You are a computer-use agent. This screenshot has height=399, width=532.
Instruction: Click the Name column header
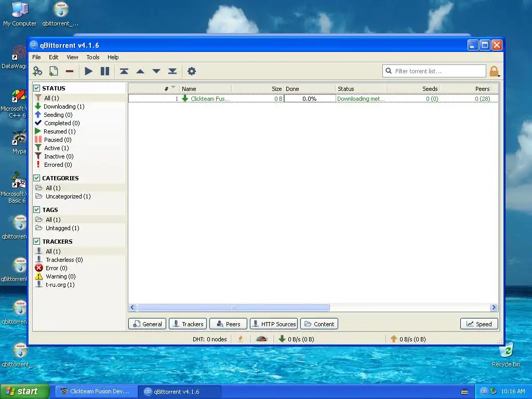pyautogui.click(x=205, y=88)
